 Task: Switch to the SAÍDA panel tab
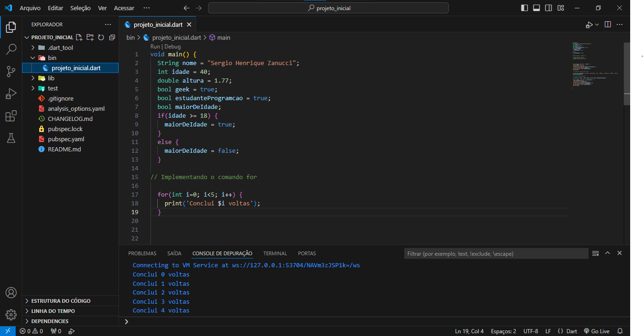tap(174, 253)
